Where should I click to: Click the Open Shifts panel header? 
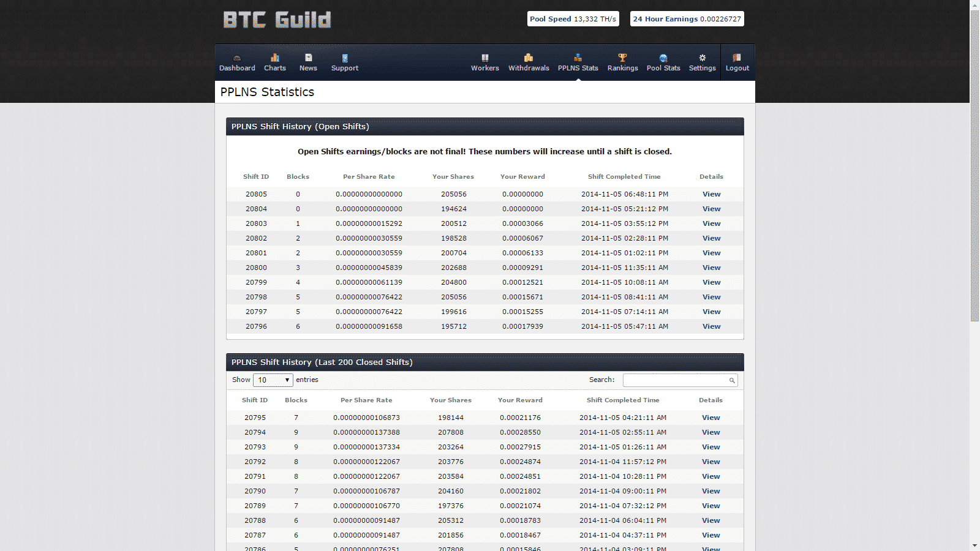(485, 127)
